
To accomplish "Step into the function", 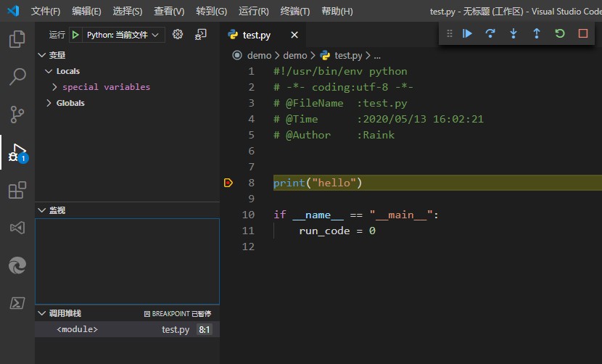I will pyautogui.click(x=514, y=33).
